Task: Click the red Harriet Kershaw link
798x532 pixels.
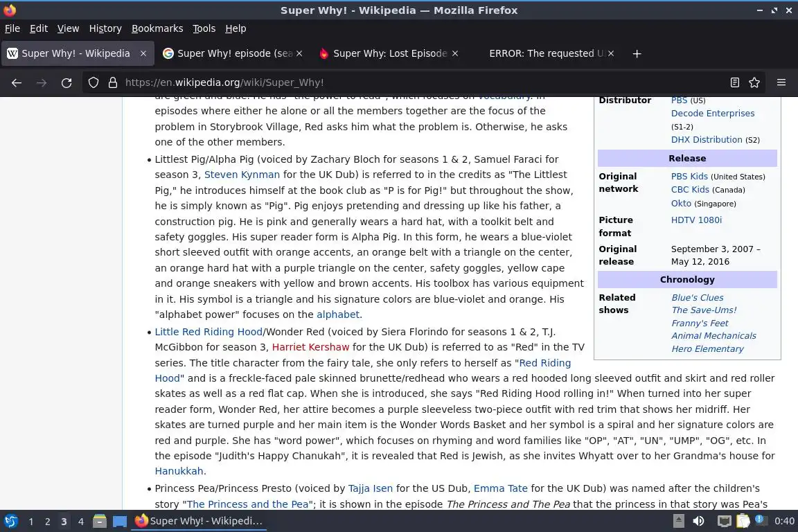Action: click(310, 347)
